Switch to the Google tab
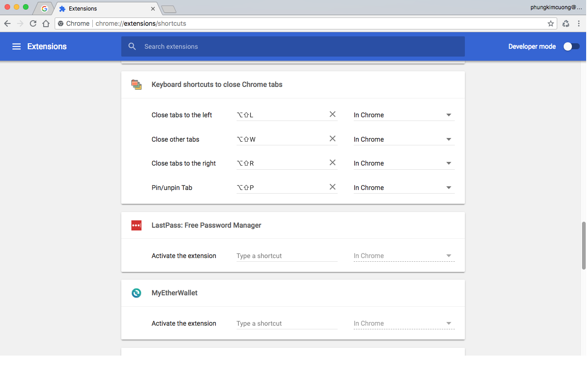The height and width of the screenshot is (368, 588). pyautogui.click(x=44, y=9)
